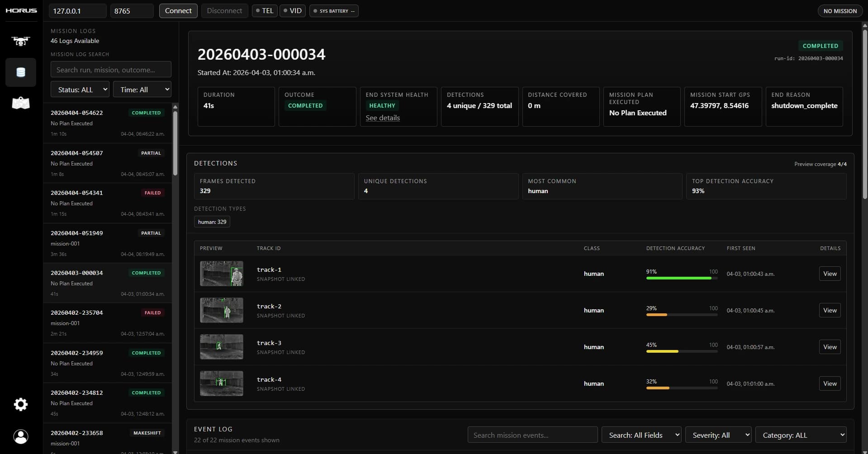
Task: Toggle the VID video status indicator
Action: [292, 10]
